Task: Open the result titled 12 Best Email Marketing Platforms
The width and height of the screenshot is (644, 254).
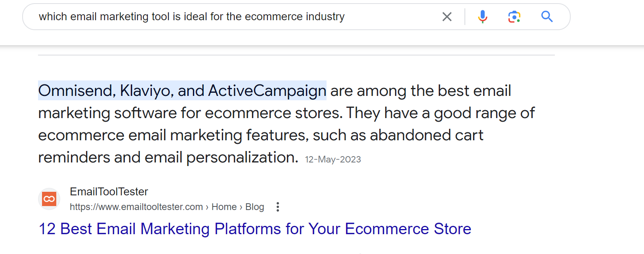Action: pos(255,229)
